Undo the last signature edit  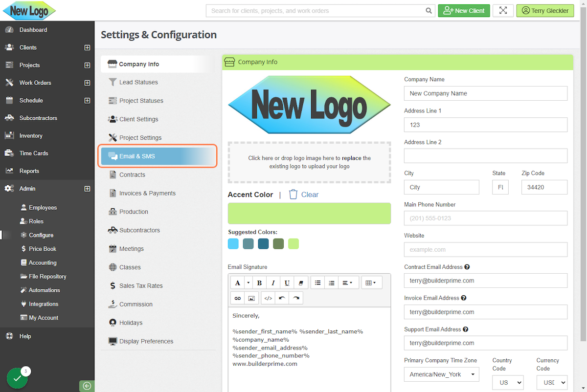282,298
